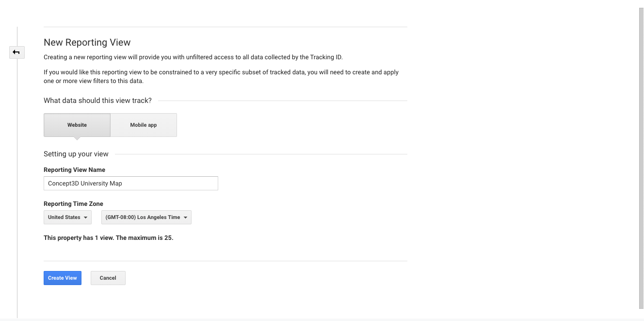Focus the Reporting View Name field

pyautogui.click(x=131, y=183)
